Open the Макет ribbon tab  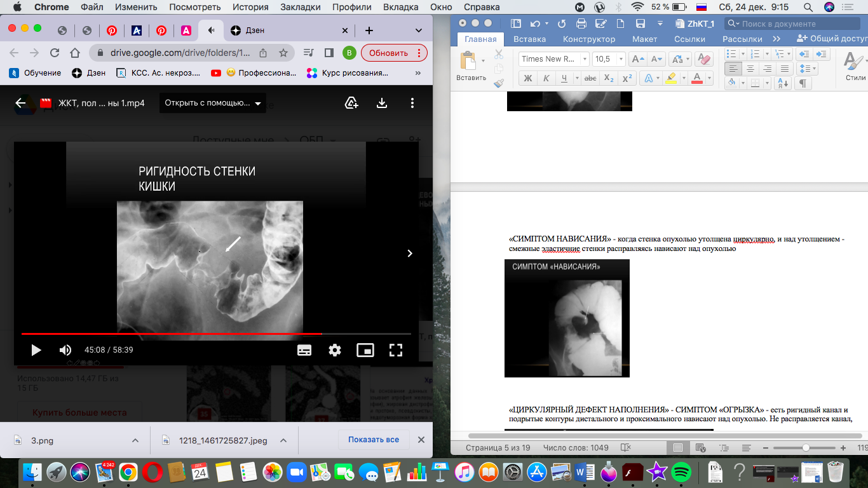click(x=644, y=39)
